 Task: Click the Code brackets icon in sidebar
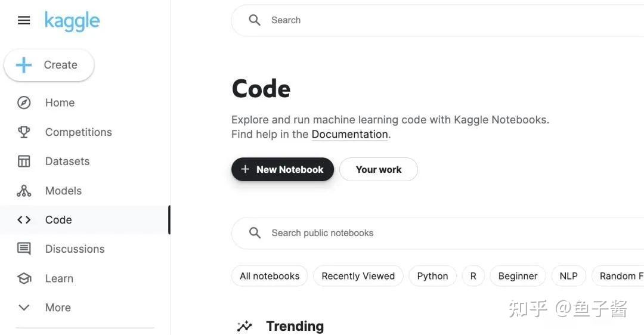[x=24, y=220]
